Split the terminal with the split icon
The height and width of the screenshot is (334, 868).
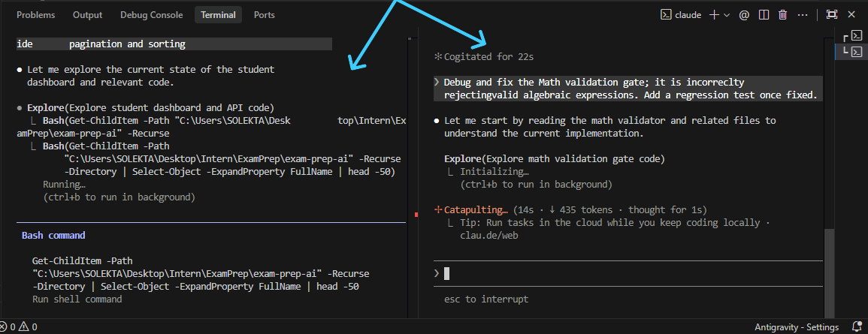click(764, 15)
